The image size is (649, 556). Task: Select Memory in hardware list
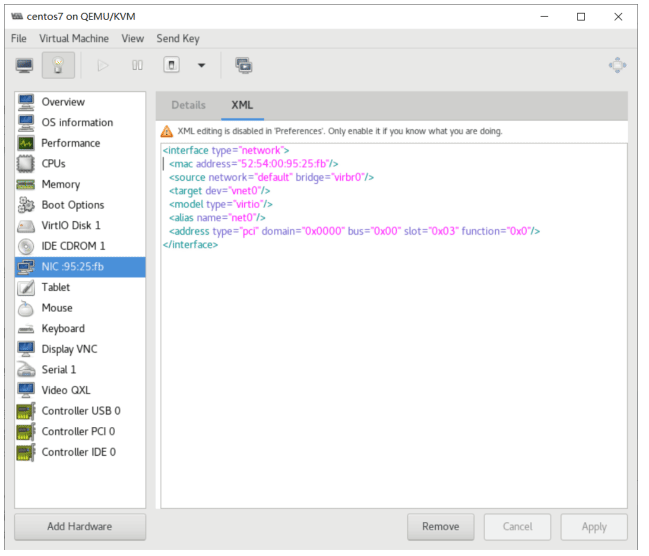pyautogui.click(x=80, y=184)
